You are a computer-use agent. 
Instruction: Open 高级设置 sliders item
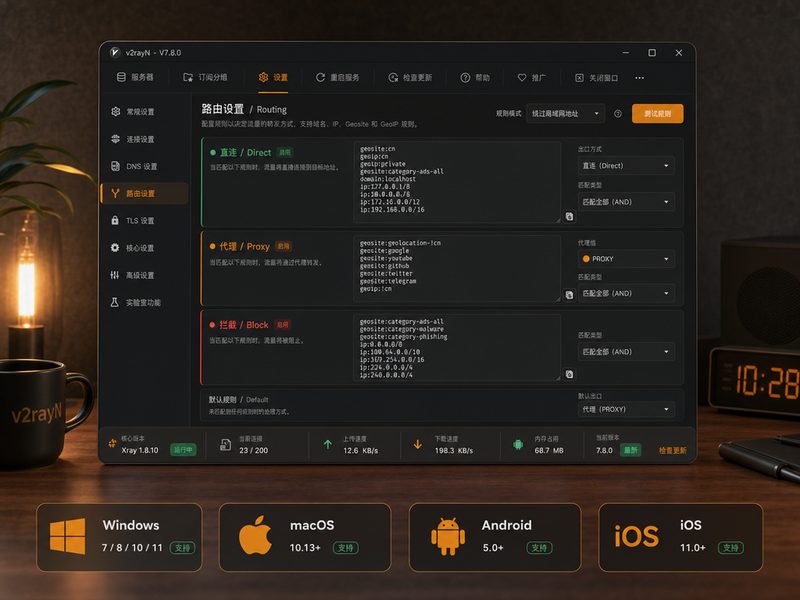coord(144,275)
